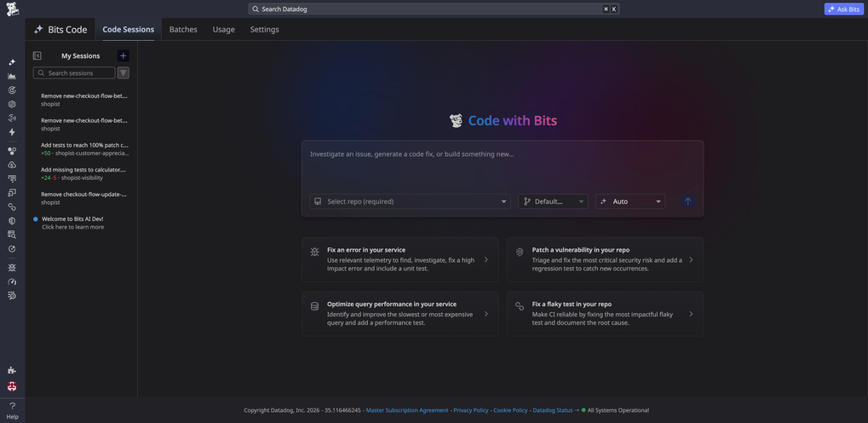Expand the Fix a flaky test chevron

pos(691,314)
